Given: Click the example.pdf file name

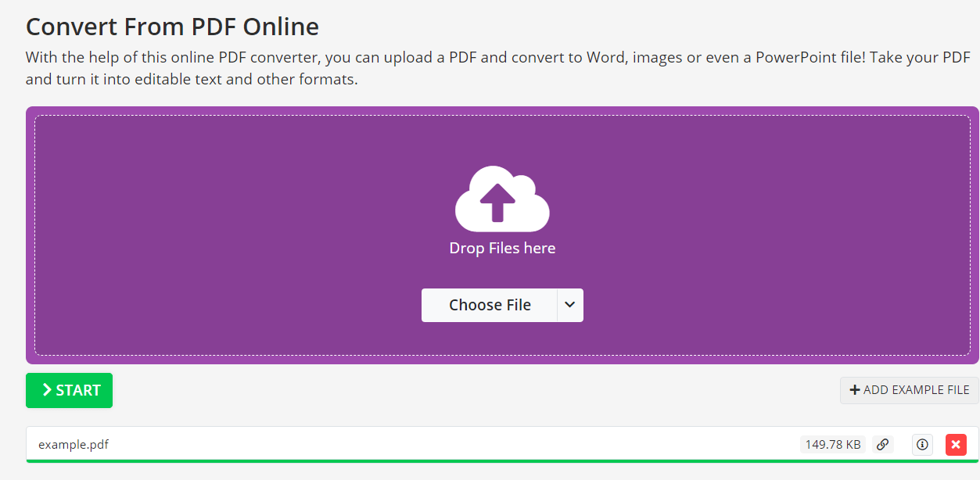Looking at the screenshot, I should [74, 445].
